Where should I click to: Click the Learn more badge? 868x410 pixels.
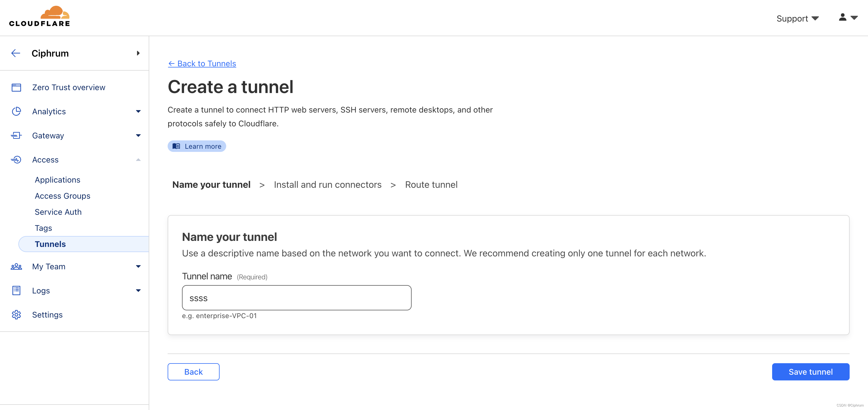pyautogui.click(x=197, y=146)
